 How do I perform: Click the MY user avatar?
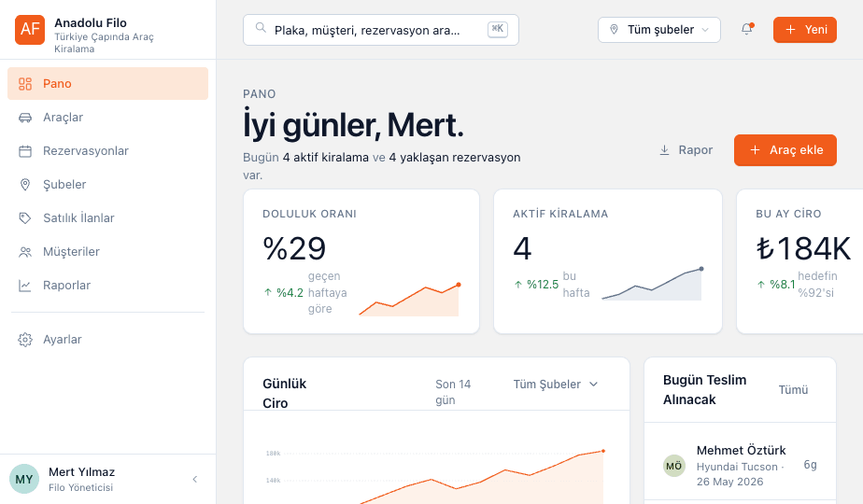click(x=24, y=479)
